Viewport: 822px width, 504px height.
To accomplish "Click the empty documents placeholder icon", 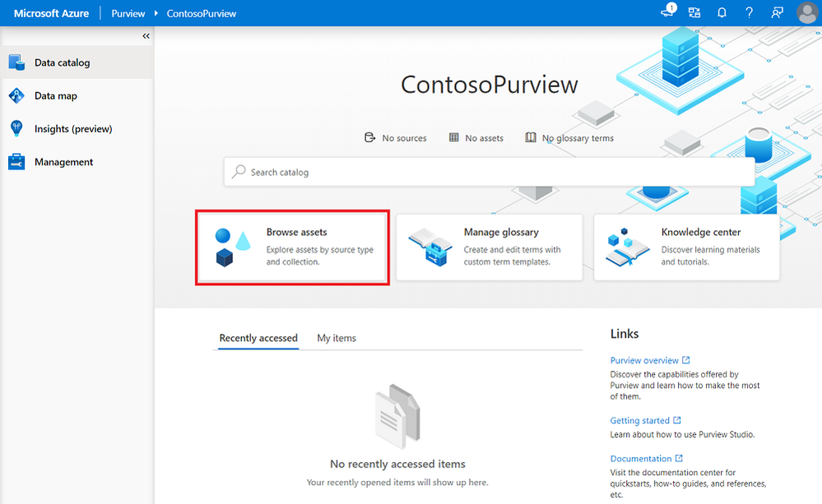I will (x=397, y=416).
